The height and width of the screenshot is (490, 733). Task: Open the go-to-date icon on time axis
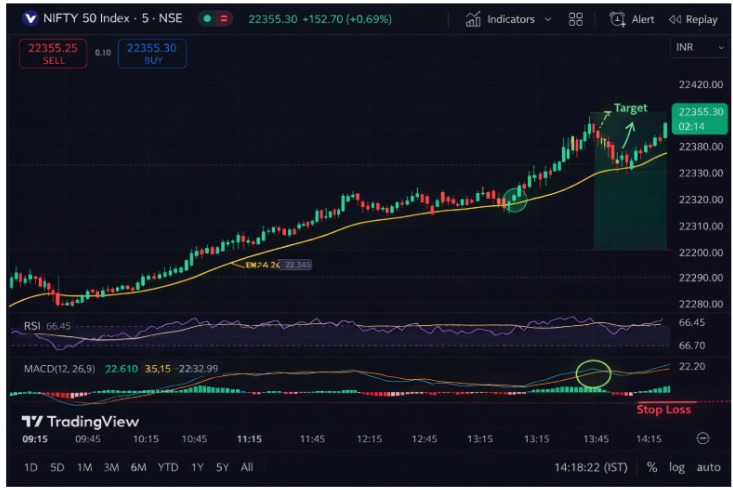pos(703,438)
